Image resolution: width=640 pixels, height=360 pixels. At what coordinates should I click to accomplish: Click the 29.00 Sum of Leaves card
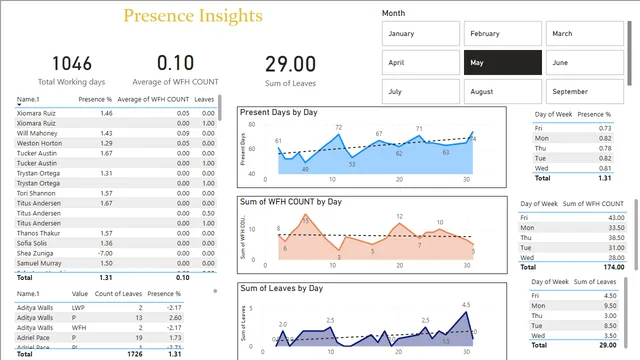click(290, 71)
